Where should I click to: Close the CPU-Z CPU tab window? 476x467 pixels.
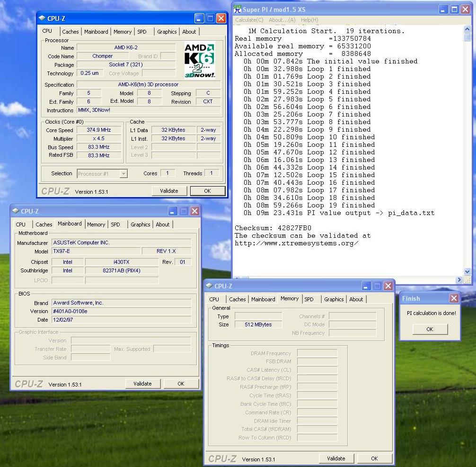pyautogui.click(x=221, y=18)
